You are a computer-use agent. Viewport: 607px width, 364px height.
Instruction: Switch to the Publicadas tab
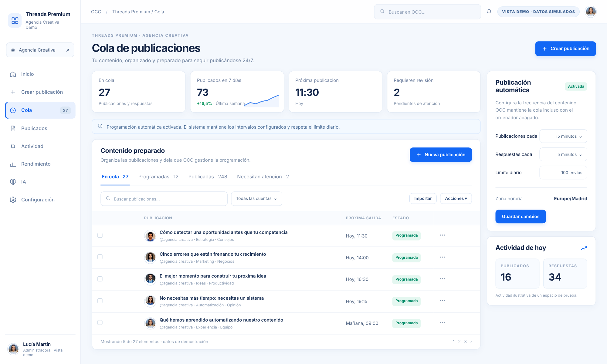click(x=208, y=177)
